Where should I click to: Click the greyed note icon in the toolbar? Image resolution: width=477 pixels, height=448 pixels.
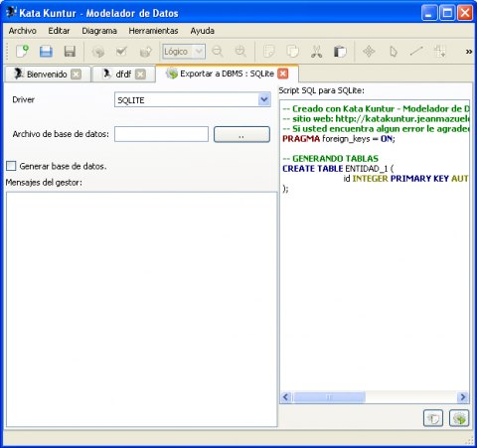[x=268, y=52]
